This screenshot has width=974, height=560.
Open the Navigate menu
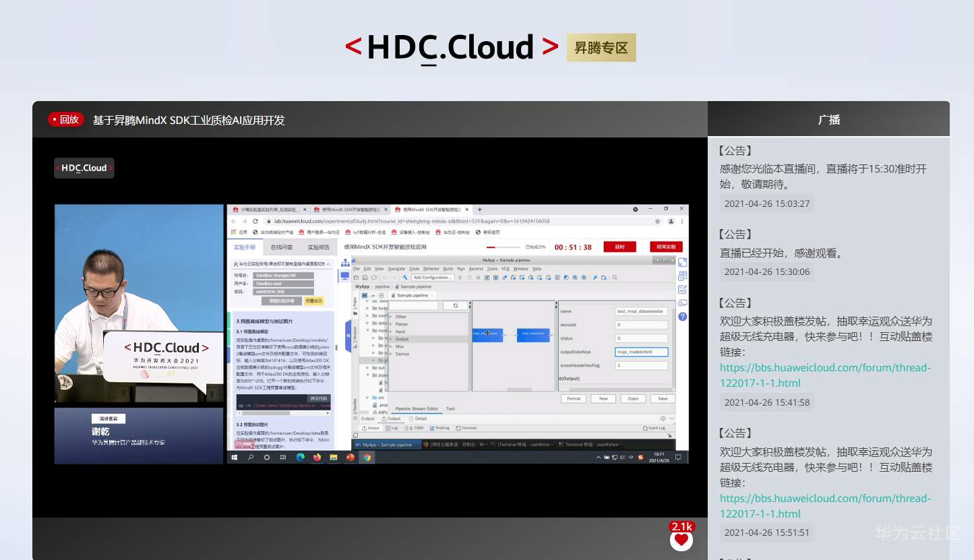point(396,269)
